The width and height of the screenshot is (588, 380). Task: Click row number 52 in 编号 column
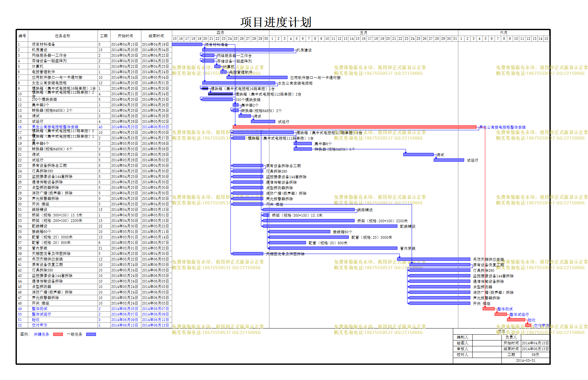pos(20,325)
